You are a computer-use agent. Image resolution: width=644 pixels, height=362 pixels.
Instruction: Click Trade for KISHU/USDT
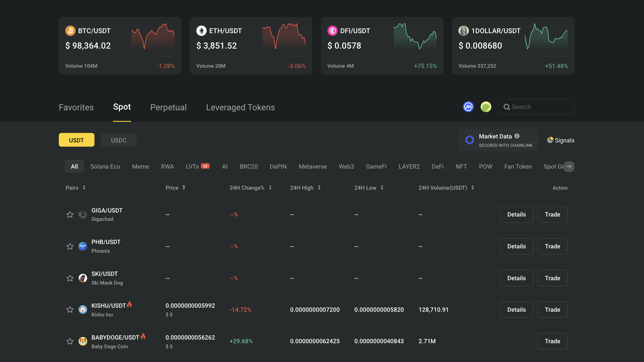click(x=552, y=309)
